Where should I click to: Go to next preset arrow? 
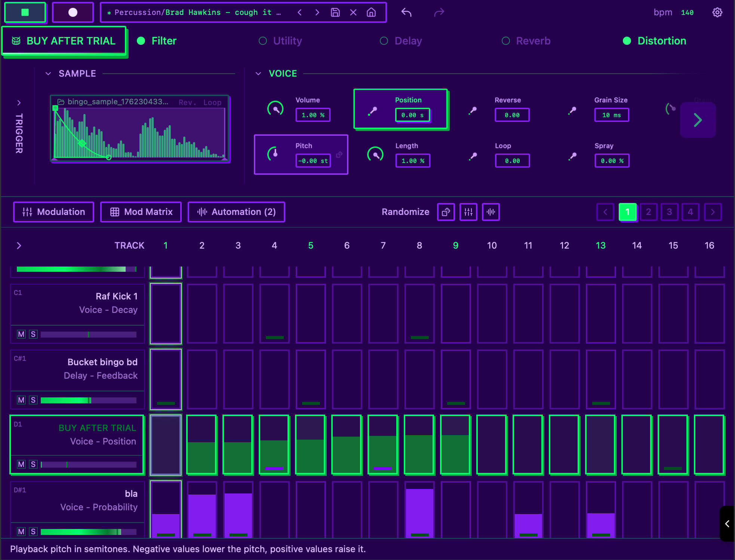(x=317, y=12)
